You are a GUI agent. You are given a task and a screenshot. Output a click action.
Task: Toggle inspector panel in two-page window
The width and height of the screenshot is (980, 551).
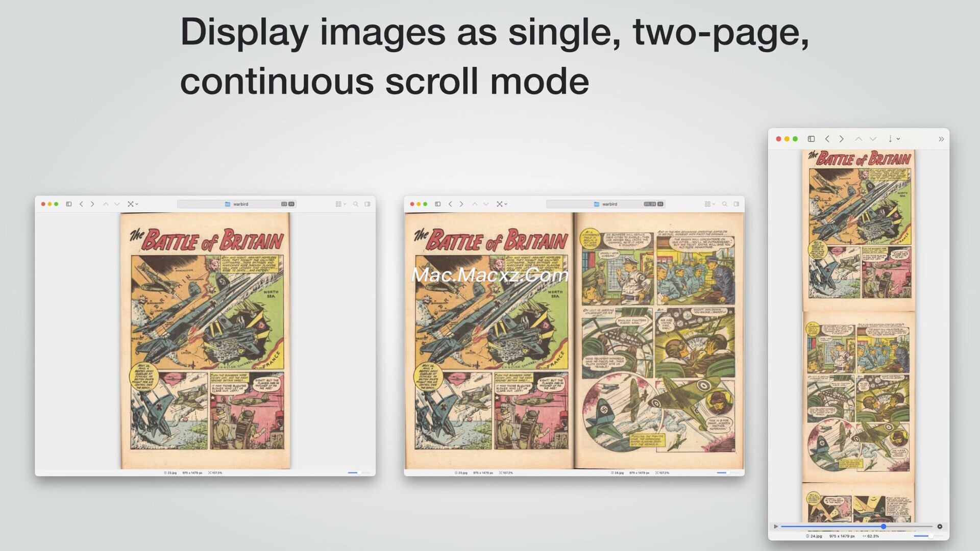[737, 204]
